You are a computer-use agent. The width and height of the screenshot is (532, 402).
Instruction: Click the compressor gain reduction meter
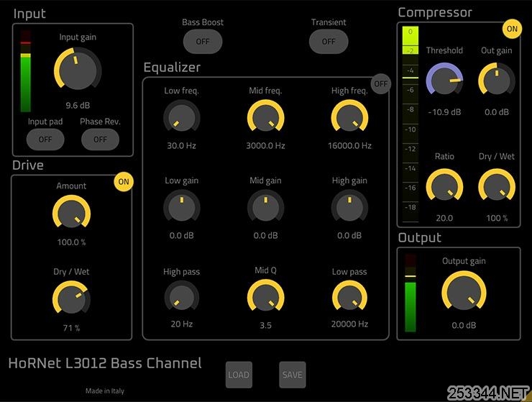411,124
